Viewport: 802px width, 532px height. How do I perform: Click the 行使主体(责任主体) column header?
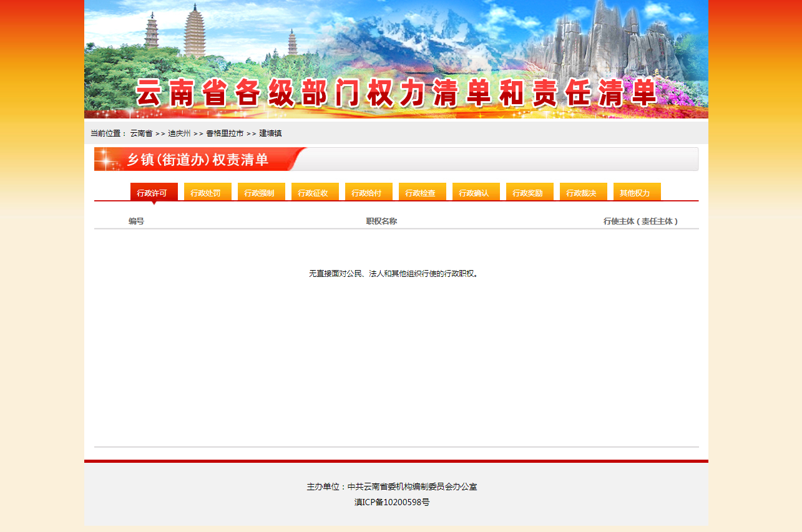(x=640, y=221)
